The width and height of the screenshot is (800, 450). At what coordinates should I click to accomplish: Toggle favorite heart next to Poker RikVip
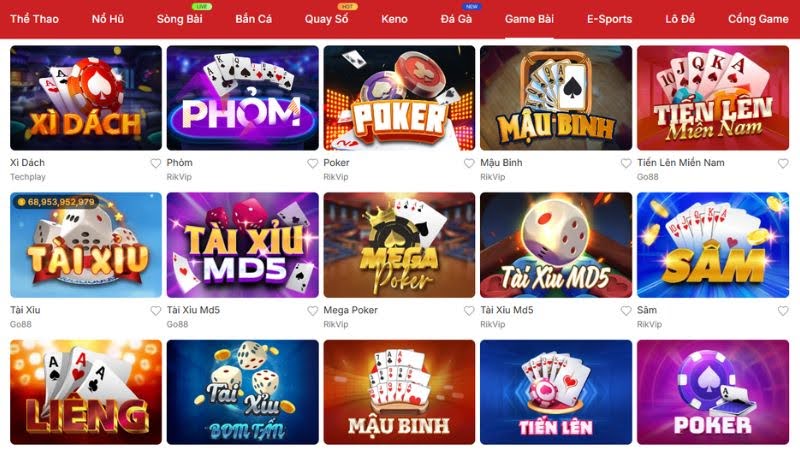coord(469,163)
